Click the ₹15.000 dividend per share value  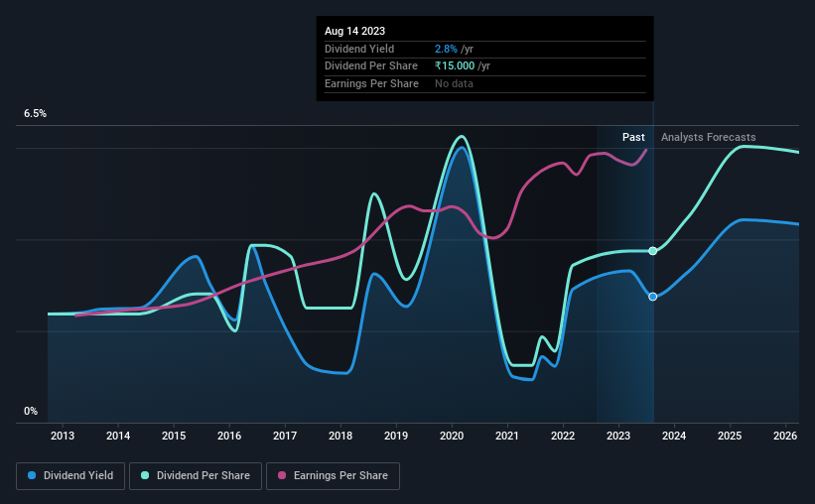[x=455, y=66]
